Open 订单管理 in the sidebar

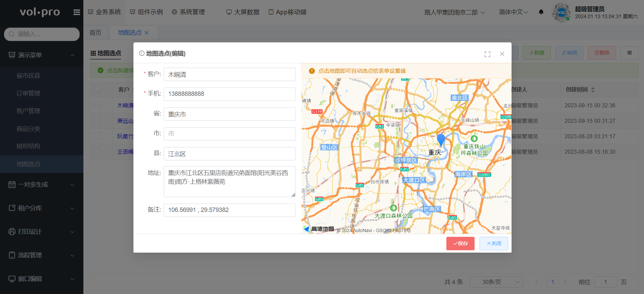28,93
